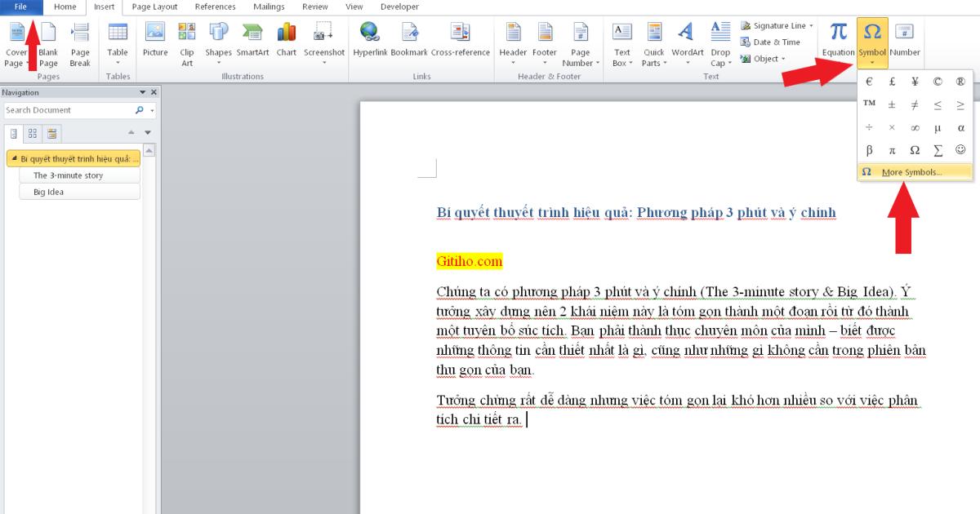Image resolution: width=980 pixels, height=514 pixels.
Task: Pick the smiley face symbol
Action: (x=960, y=150)
